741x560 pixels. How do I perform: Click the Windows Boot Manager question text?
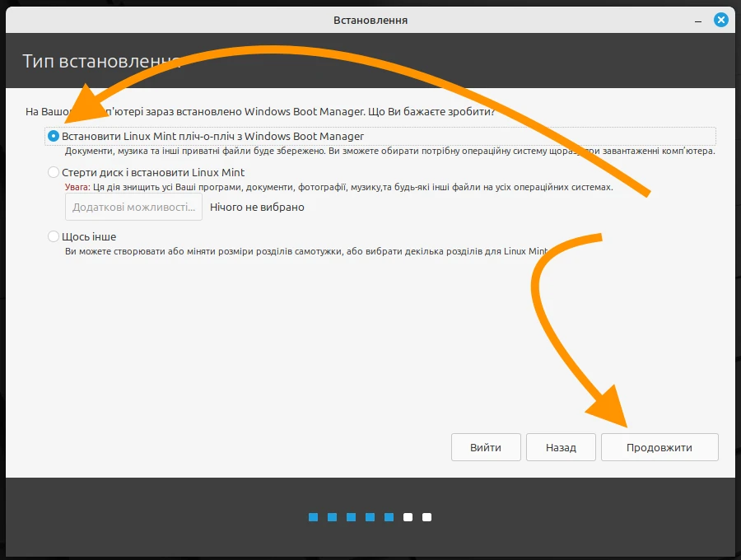click(x=260, y=111)
